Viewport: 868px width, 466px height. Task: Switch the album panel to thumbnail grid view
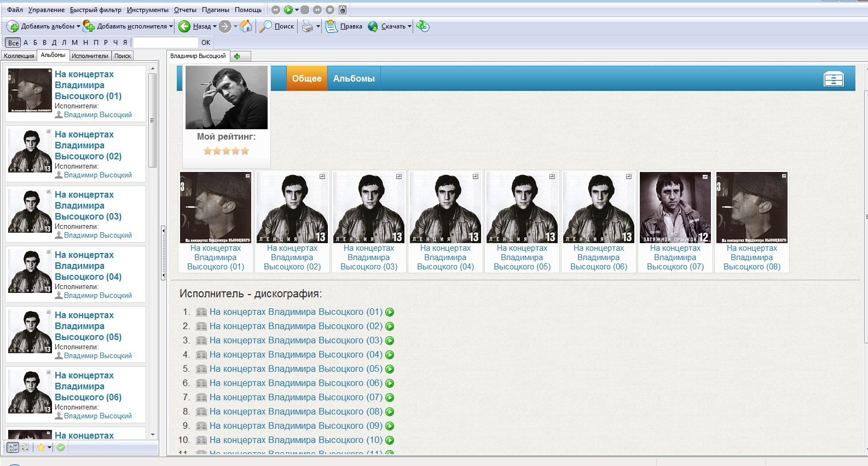tap(25, 447)
